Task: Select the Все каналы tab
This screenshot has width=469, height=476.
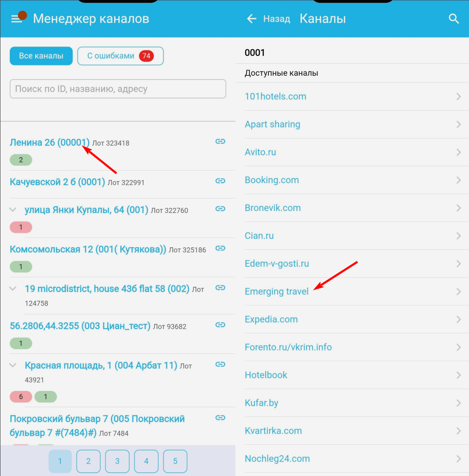Action: [x=41, y=56]
